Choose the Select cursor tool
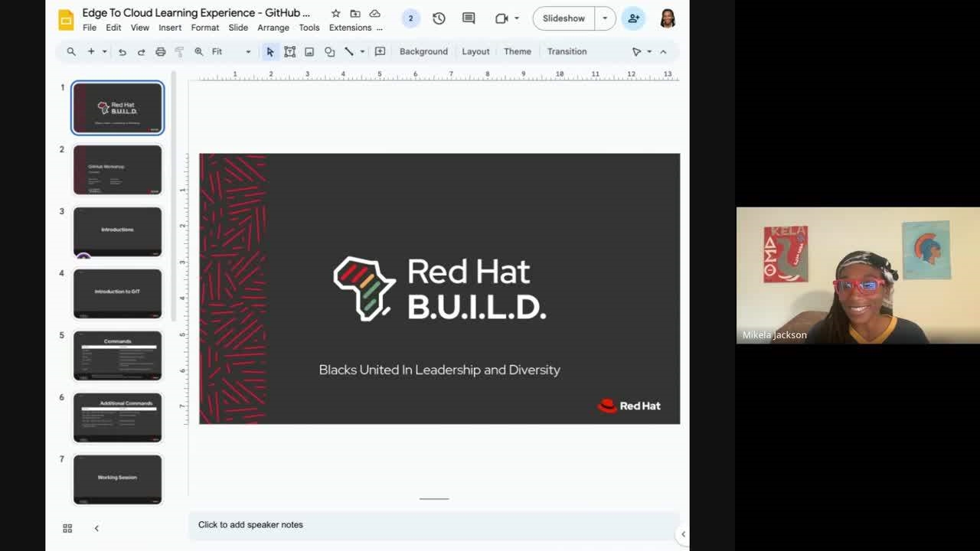The image size is (980, 551). 269,51
